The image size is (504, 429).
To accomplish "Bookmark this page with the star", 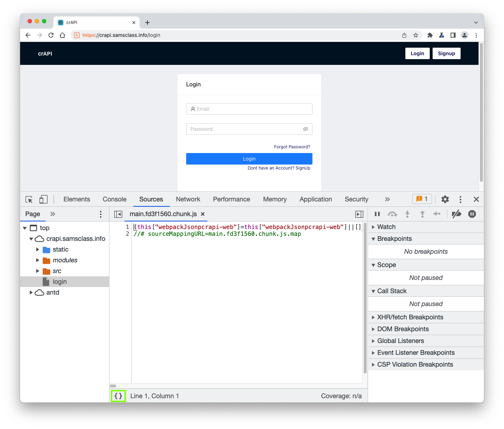I will [416, 35].
